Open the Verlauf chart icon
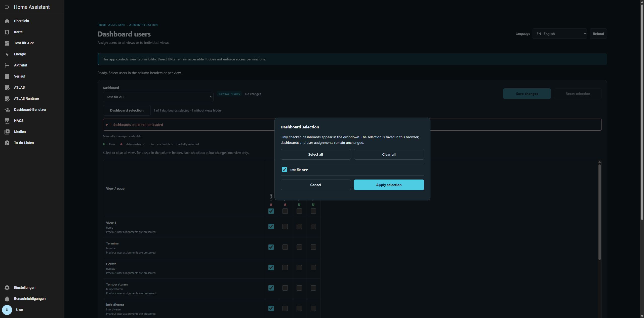The height and width of the screenshot is (318, 644). point(7,76)
